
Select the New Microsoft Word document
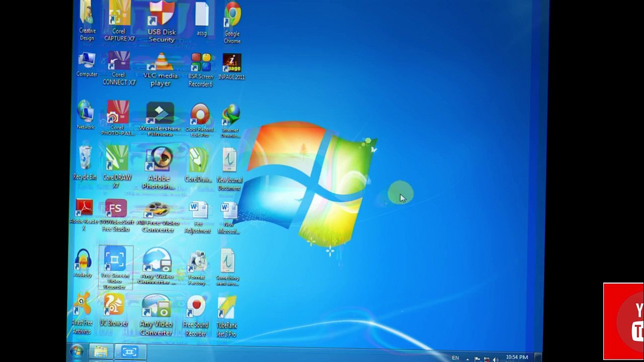point(228,218)
